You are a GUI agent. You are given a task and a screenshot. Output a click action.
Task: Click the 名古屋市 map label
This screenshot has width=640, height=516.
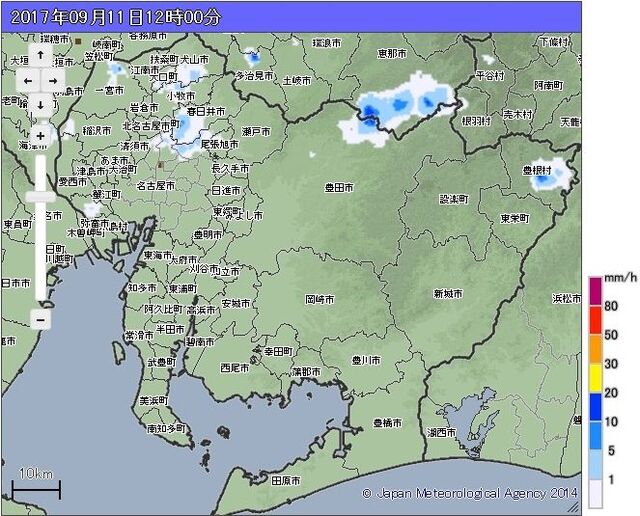[156, 186]
